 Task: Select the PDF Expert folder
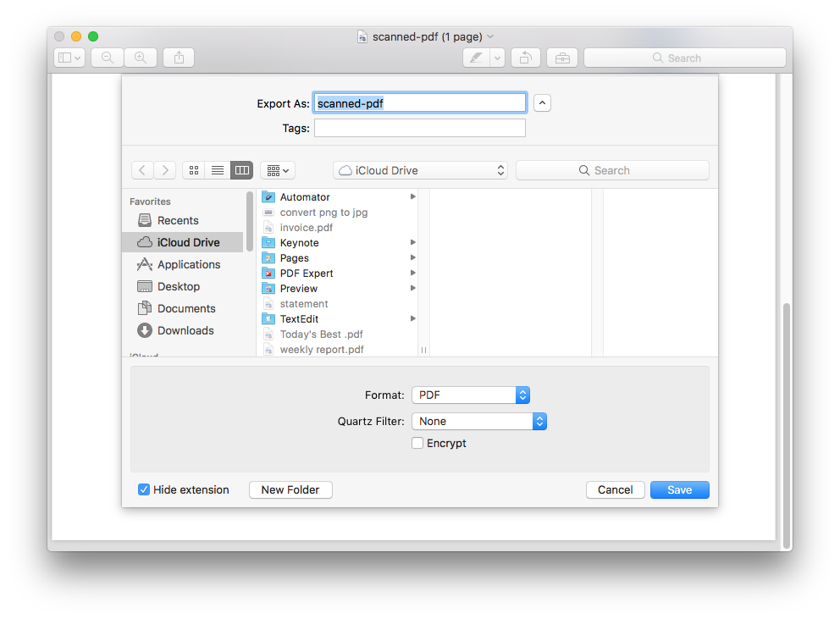339,273
